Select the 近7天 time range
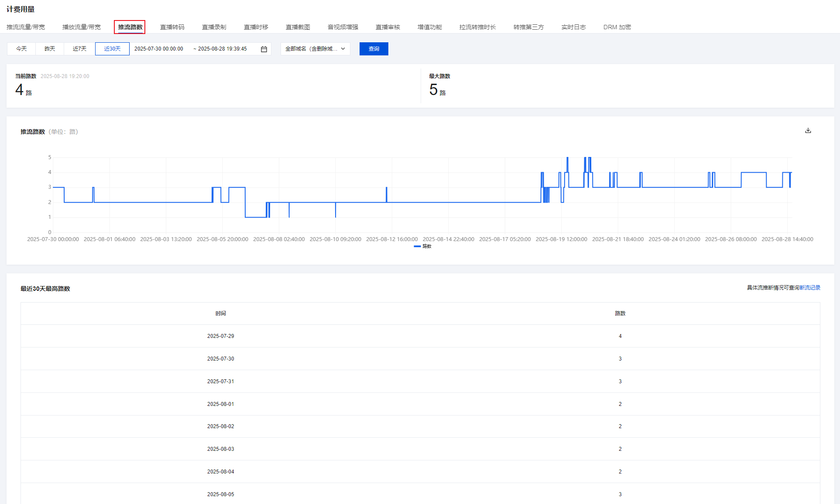Image resolution: width=840 pixels, height=504 pixels. [x=79, y=49]
